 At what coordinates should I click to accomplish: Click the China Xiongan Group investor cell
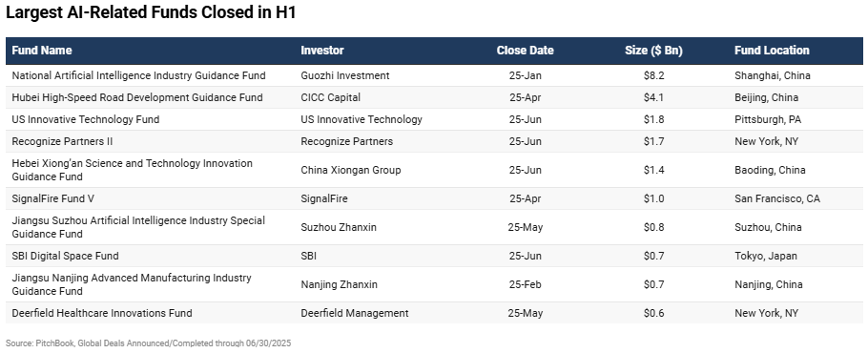350,170
